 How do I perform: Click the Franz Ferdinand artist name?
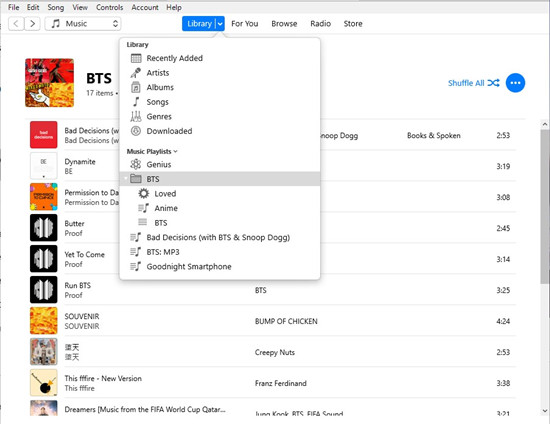pyautogui.click(x=281, y=383)
